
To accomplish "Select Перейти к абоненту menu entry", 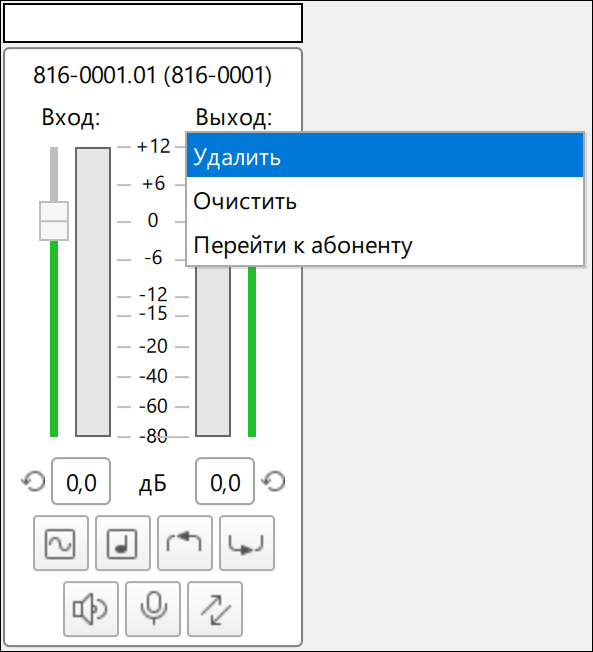I will click(x=385, y=244).
